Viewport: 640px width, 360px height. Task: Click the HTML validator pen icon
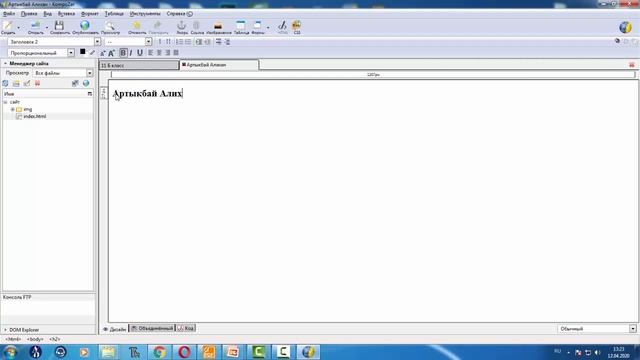(282, 27)
